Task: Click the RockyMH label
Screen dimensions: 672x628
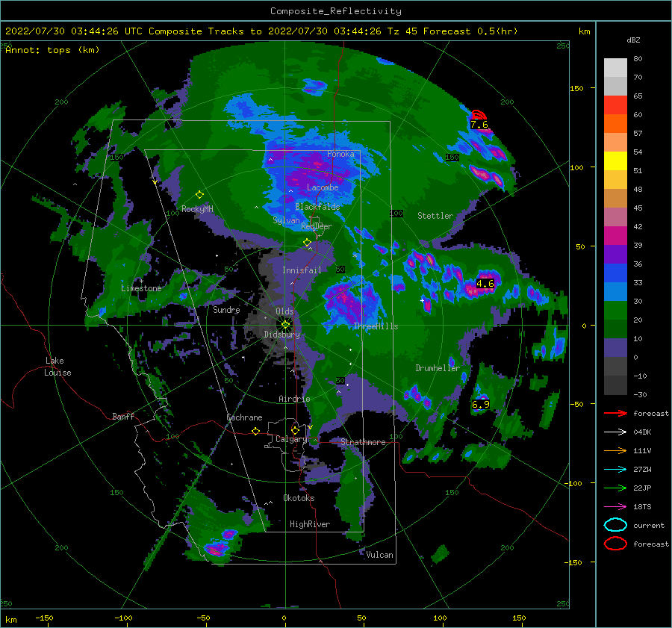Action: click(197, 209)
